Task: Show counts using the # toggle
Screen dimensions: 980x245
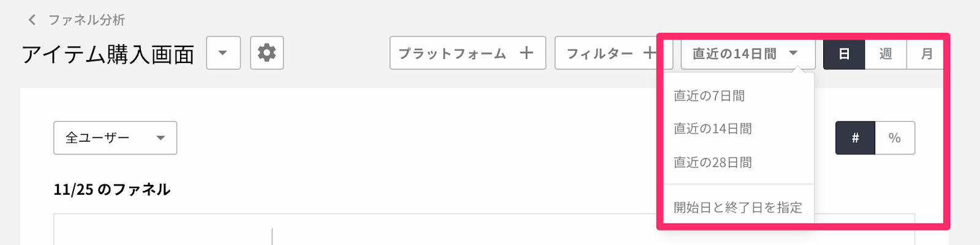Action: pyautogui.click(x=856, y=138)
